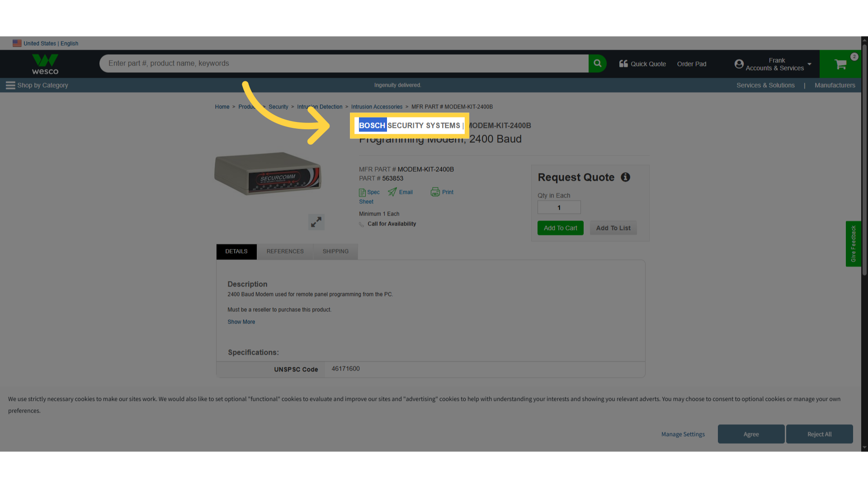The height and width of the screenshot is (488, 868).
Task: Expand the product image with the arrows icon
Action: [x=316, y=222]
